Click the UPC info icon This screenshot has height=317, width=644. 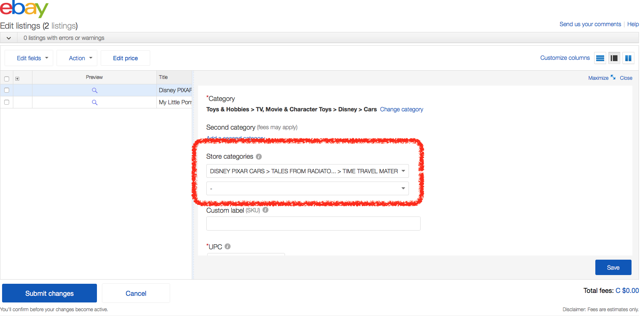[228, 246]
